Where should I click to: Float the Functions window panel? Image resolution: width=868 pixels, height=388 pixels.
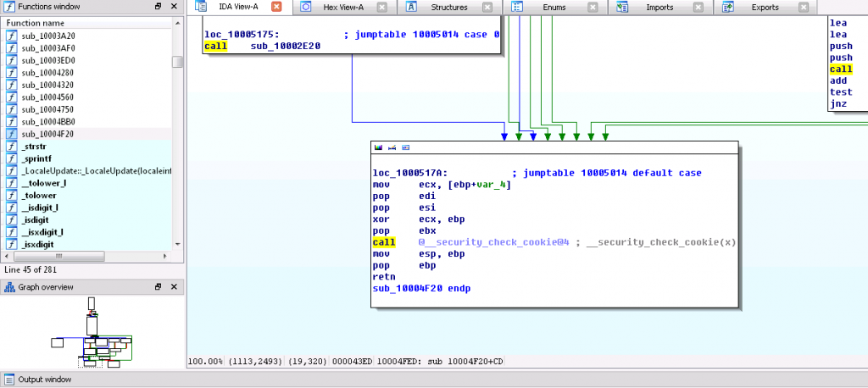(x=159, y=7)
